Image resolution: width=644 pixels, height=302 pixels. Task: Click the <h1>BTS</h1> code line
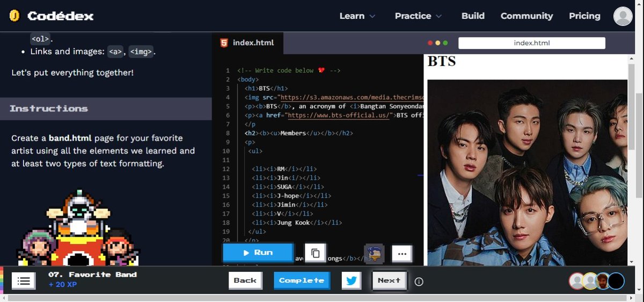[266, 89]
